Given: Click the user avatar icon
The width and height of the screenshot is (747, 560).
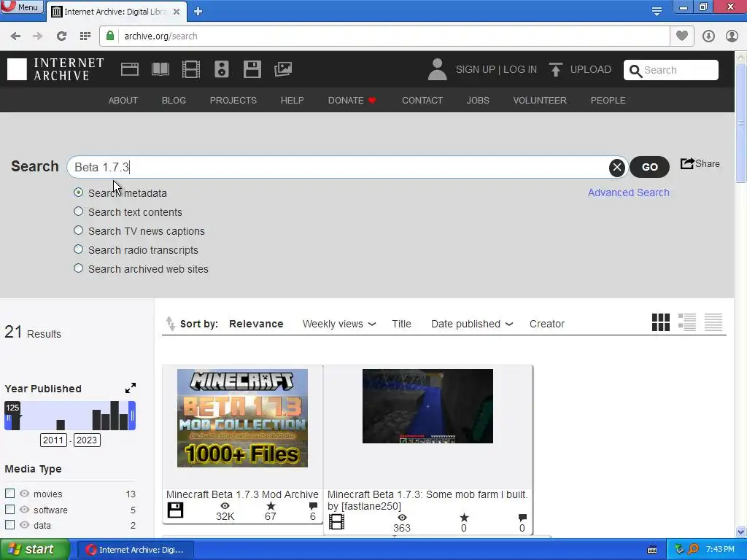Looking at the screenshot, I should click(437, 69).
